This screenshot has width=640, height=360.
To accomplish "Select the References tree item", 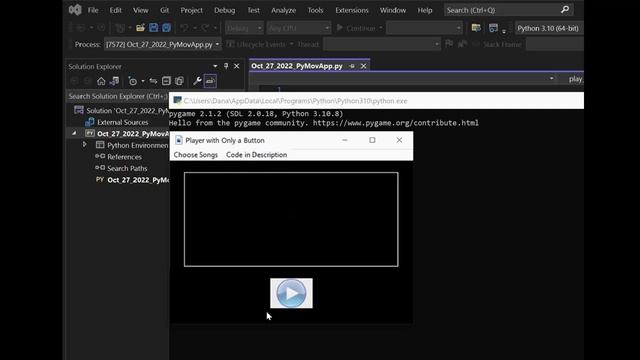I will coord(124,157).
